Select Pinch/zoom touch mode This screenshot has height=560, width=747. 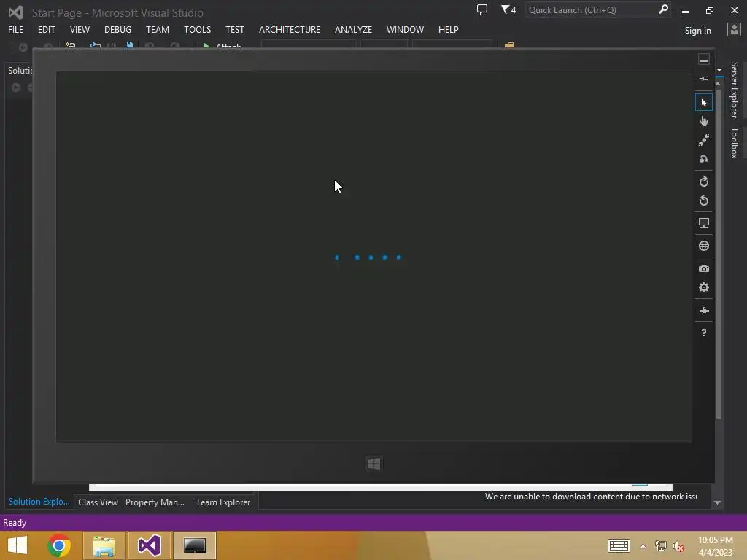tap(704, 140)
